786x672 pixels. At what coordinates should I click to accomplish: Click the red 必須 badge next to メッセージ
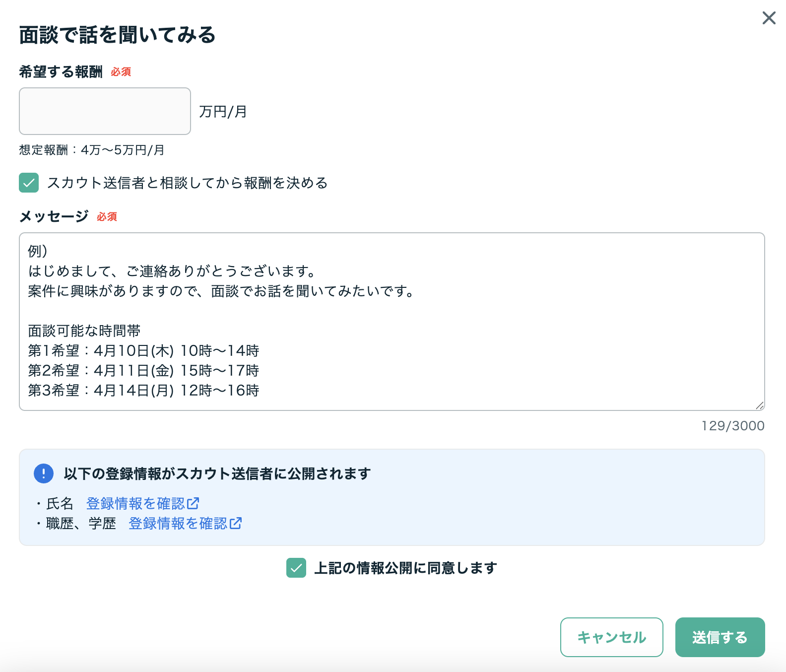[x=107, y=217]
